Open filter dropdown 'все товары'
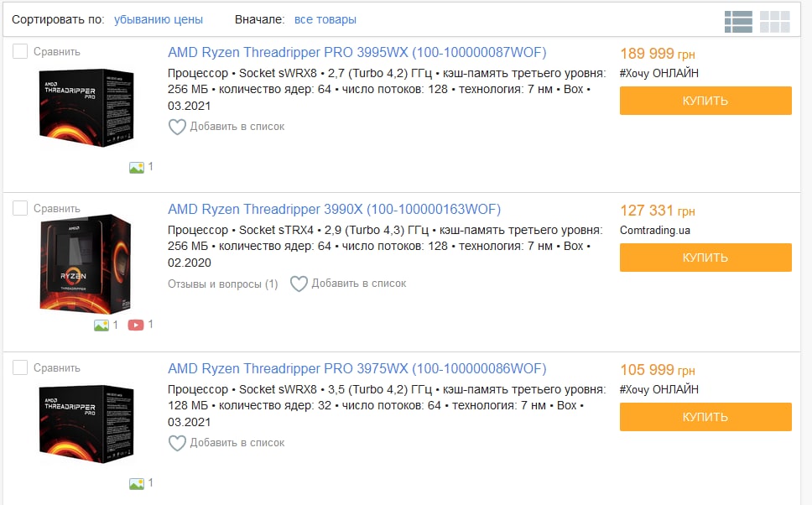 pyautogui.click(x=325, y=19)
